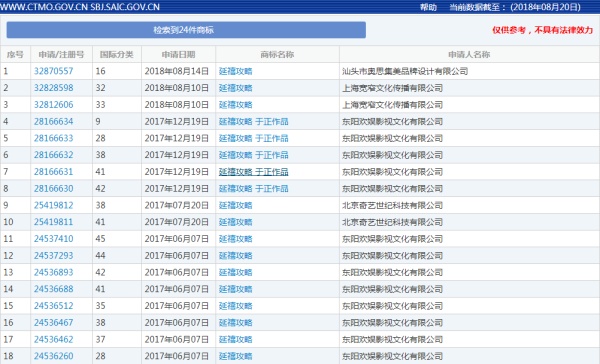Open 延禧攻略 于正作品 link in row 4
Viewport: 600px width, 364px height.
[x=253, y=122]
